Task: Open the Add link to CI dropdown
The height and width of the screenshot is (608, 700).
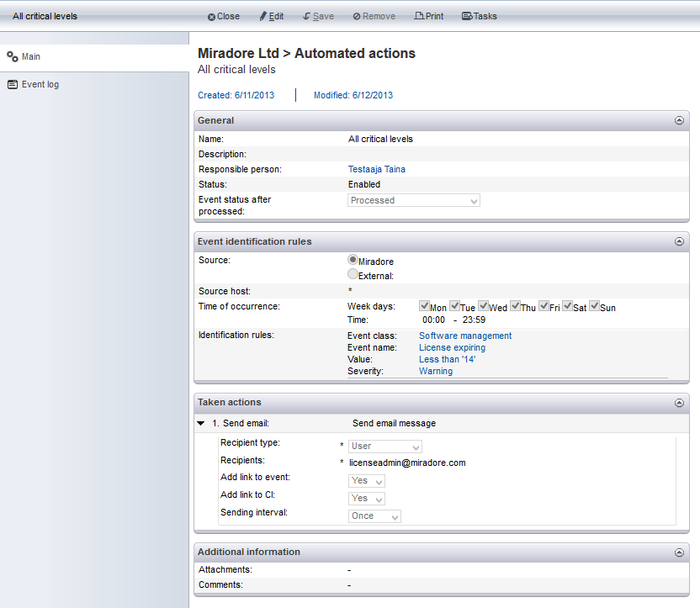Action: (367, 499)
